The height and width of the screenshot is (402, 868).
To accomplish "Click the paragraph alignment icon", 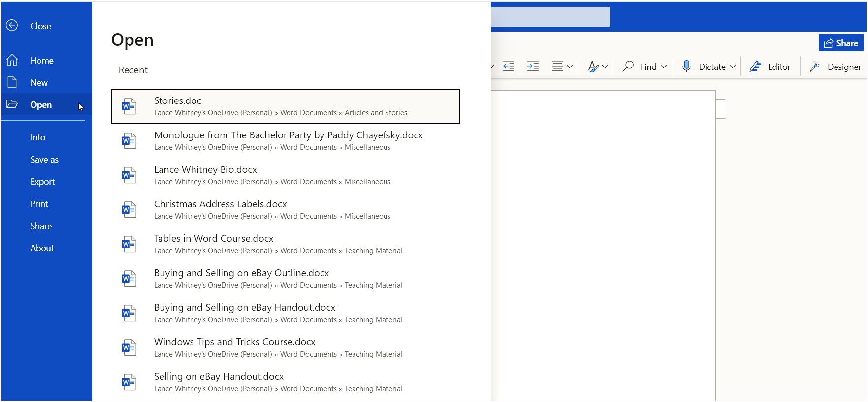I will 557,66.
